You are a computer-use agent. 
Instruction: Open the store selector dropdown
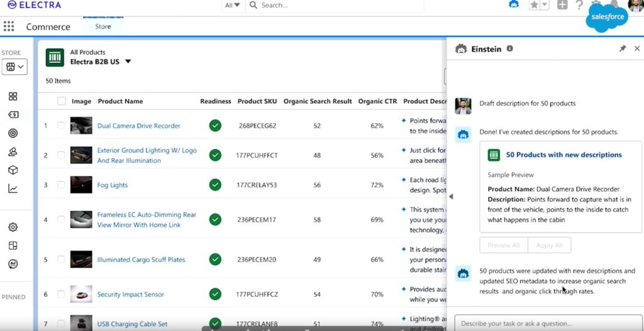pos(14,67)
